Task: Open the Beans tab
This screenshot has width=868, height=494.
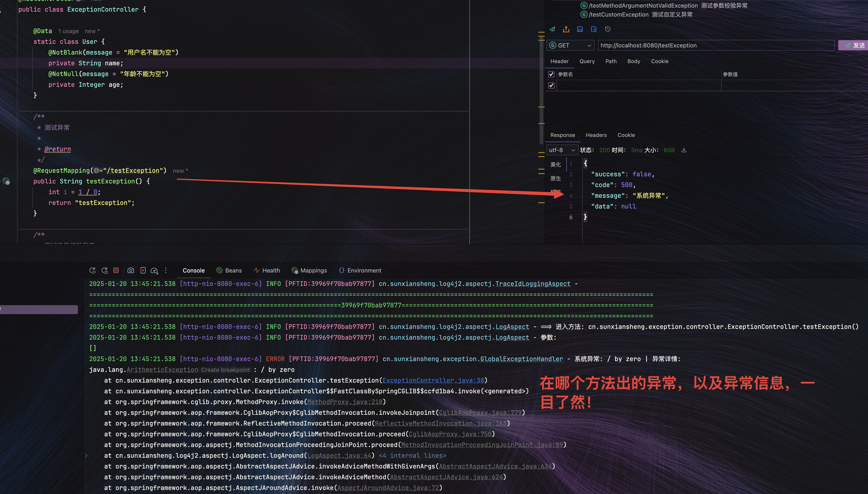Action: tap(229, 270)
